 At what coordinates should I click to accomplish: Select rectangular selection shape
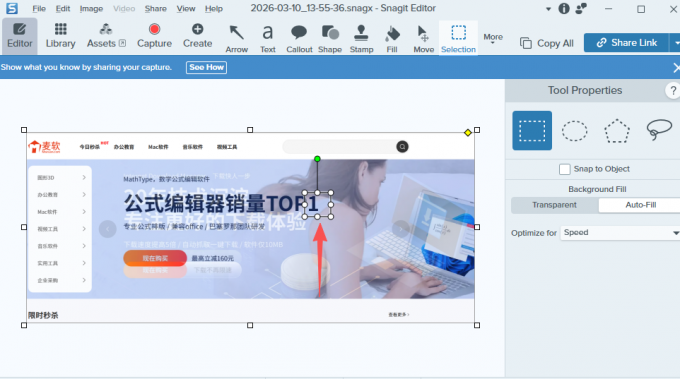pyautogui.click(x=532, y=131)
